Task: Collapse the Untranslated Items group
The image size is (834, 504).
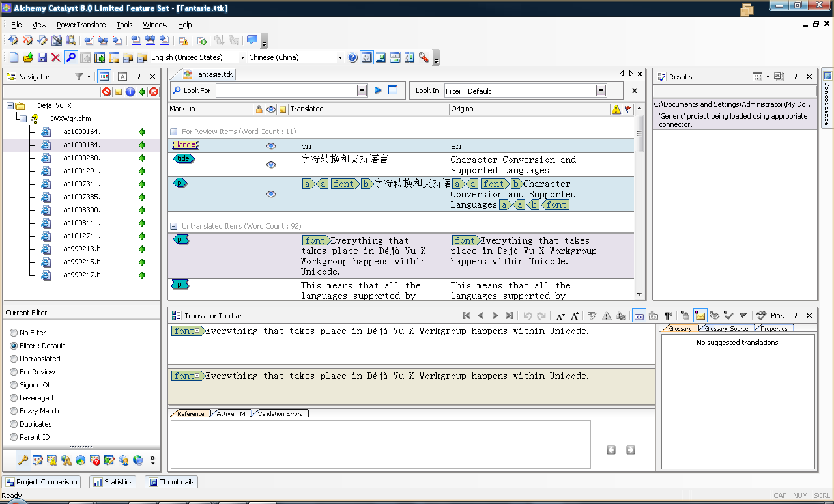Action: coord(175,226)
